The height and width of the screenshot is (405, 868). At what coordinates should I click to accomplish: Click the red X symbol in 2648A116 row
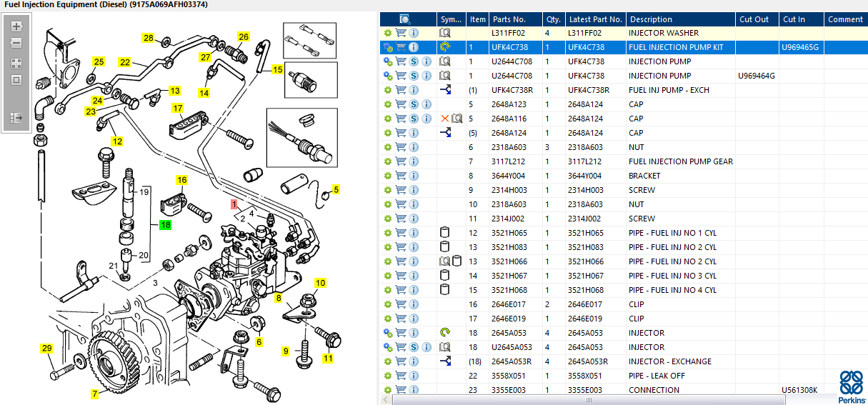tap(444, 119)
